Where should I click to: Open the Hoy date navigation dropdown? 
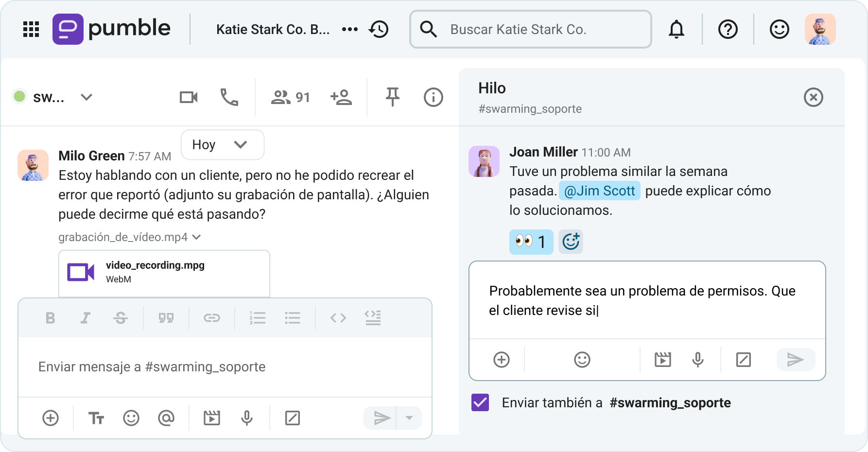223,144
